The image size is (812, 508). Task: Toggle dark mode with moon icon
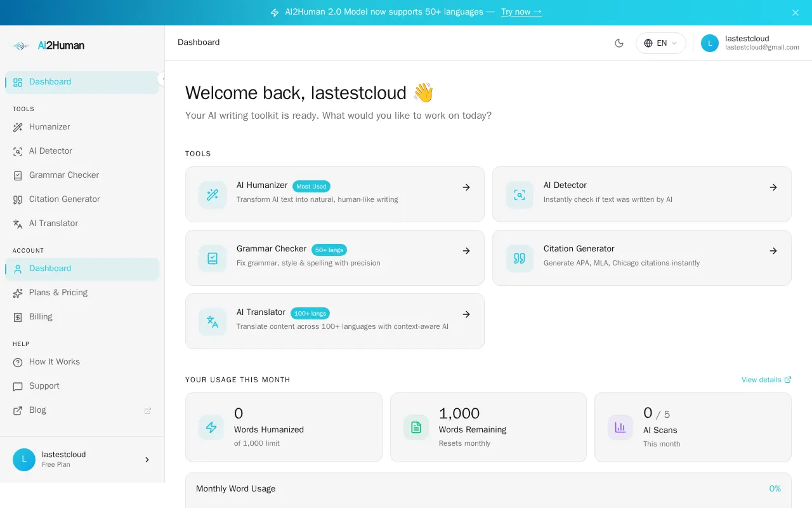click(x=619, y=43)
